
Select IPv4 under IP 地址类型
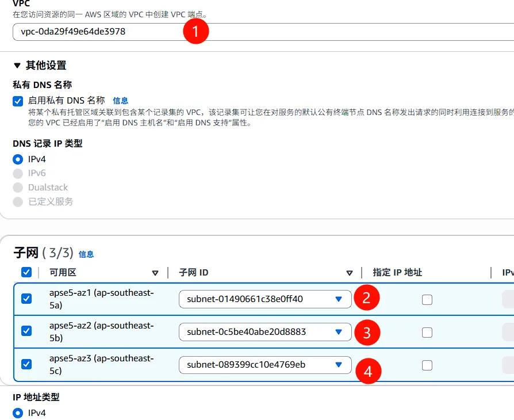tap(18, 413)
